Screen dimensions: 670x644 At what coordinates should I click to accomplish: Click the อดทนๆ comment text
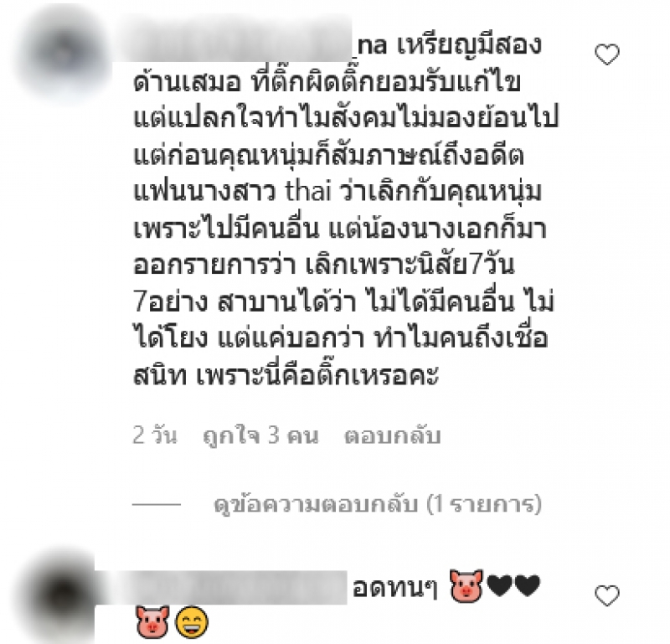click(x=394, y=588)
